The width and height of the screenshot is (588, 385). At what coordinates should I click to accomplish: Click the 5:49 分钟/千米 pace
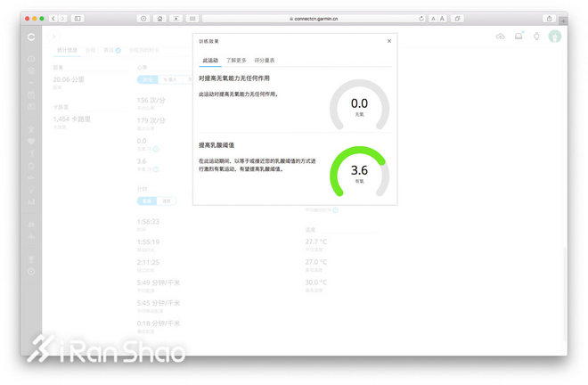tap(159, 283)
